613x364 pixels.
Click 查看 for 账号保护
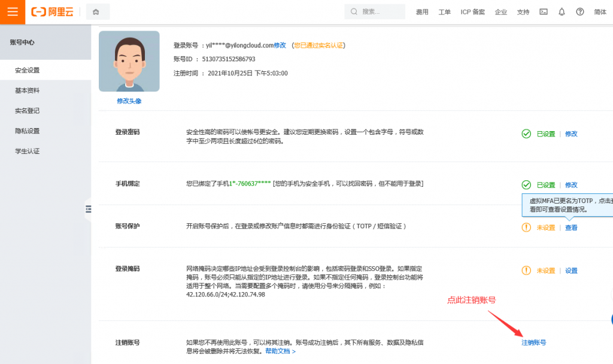pyautogui.click(x=571, y=227)
